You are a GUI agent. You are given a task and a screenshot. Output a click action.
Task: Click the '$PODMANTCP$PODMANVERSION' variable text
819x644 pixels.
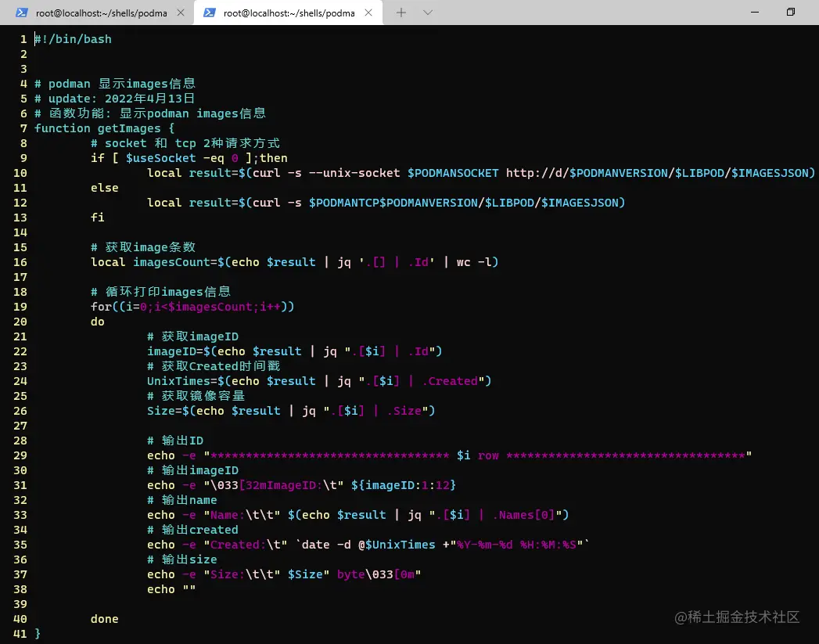pos(393,203)
